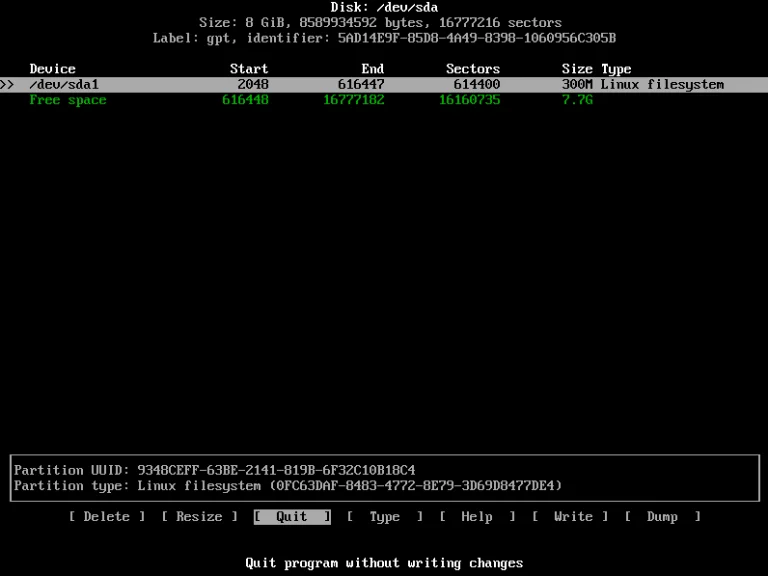Image resolution: width=768 pixels, height=576 pixels.
Task: Click the 'Quit program without writing changes' hint
Action: (x=384, y=563)
